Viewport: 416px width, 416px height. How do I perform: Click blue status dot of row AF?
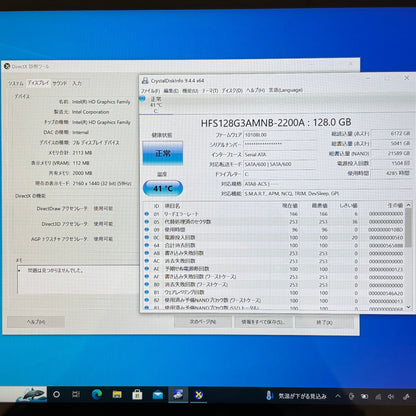(146, 277)
